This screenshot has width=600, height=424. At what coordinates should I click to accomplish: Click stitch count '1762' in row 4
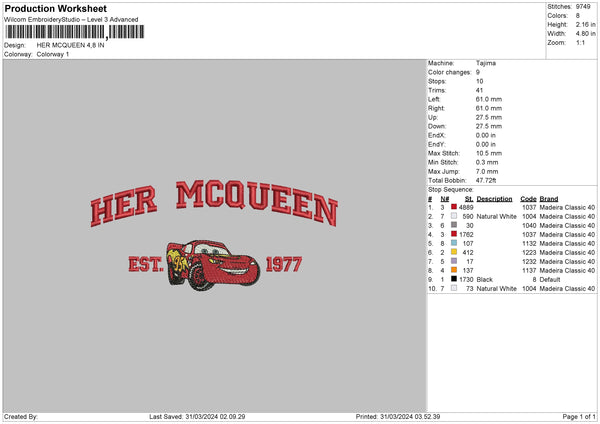click(466, 235)
